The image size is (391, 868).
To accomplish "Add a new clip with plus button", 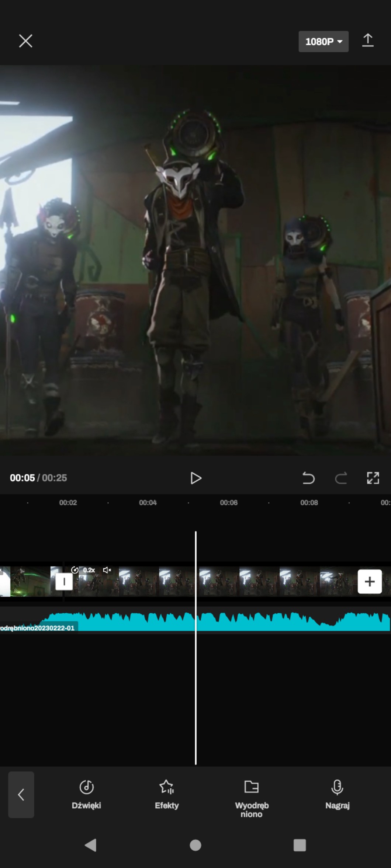I will [x=370, y=582].
